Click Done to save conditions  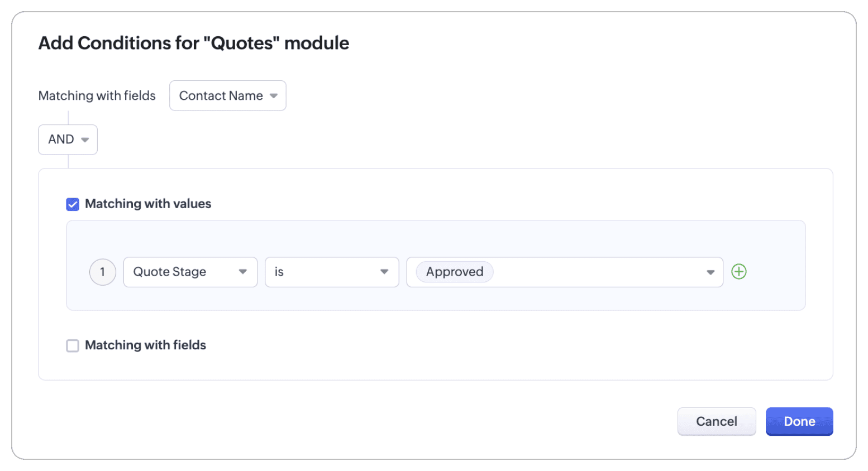click(799, 421)
